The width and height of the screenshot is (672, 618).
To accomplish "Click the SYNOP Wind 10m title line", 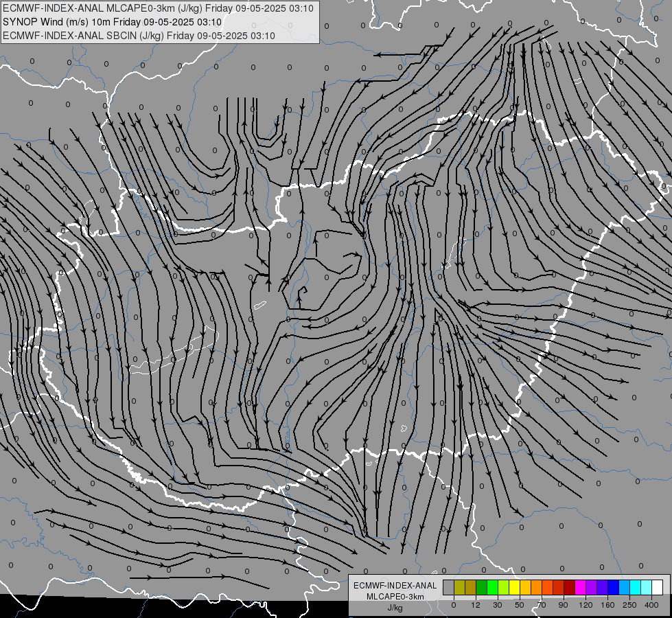I will 113,22.
